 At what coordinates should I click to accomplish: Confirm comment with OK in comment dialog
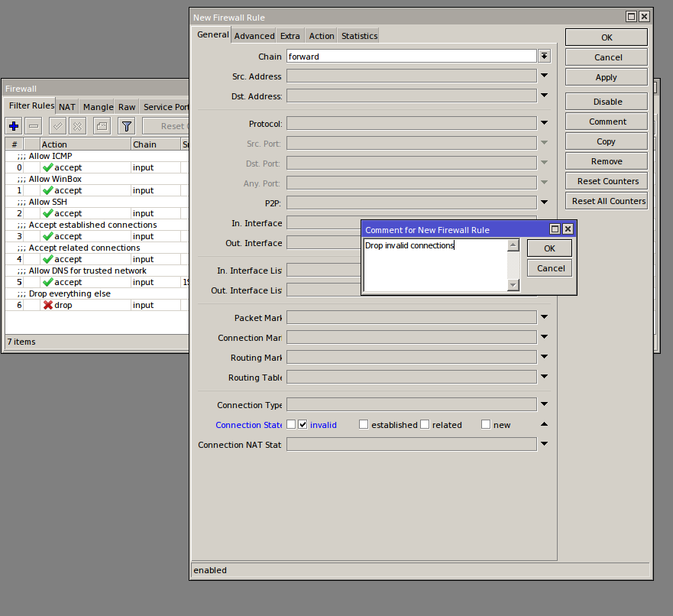point(549,248)
